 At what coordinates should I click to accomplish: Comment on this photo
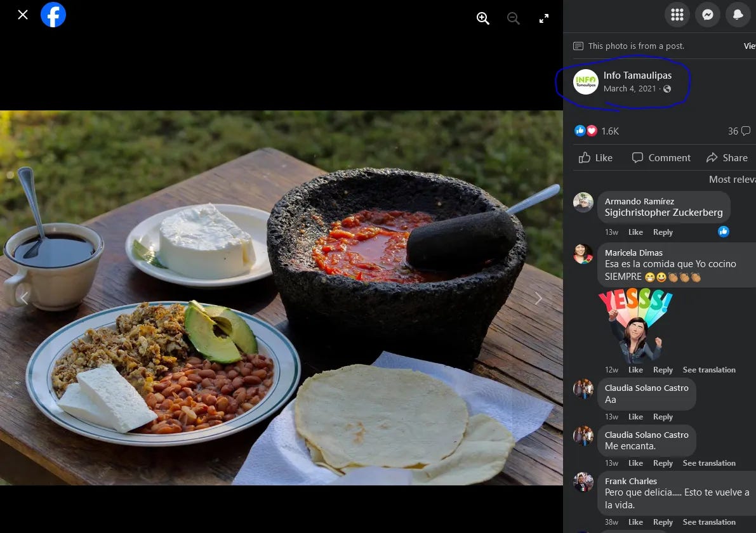(661, 157)
